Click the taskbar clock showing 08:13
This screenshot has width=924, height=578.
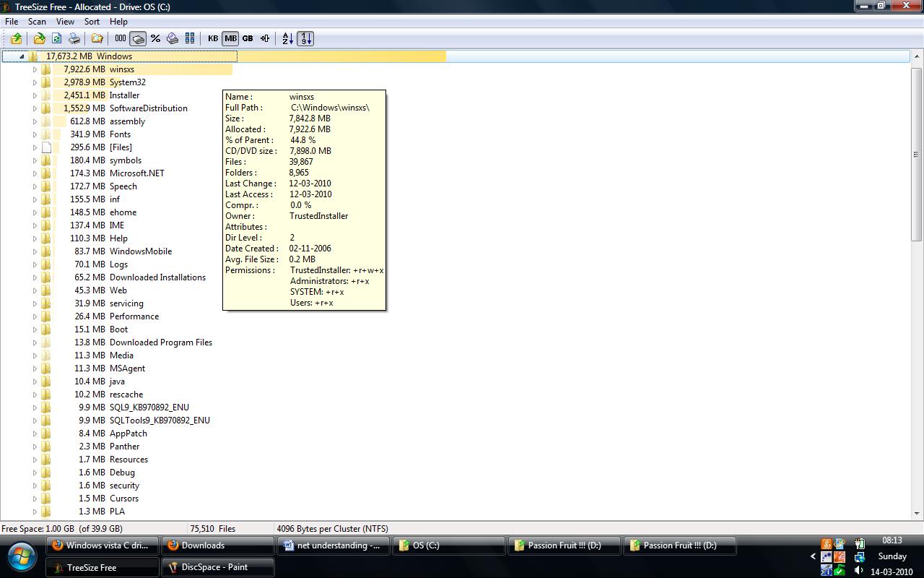coord(892,540)
